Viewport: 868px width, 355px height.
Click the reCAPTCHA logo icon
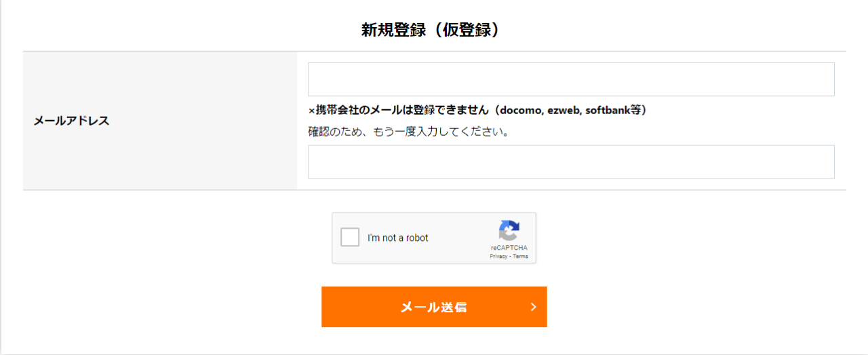coord(509,230)
